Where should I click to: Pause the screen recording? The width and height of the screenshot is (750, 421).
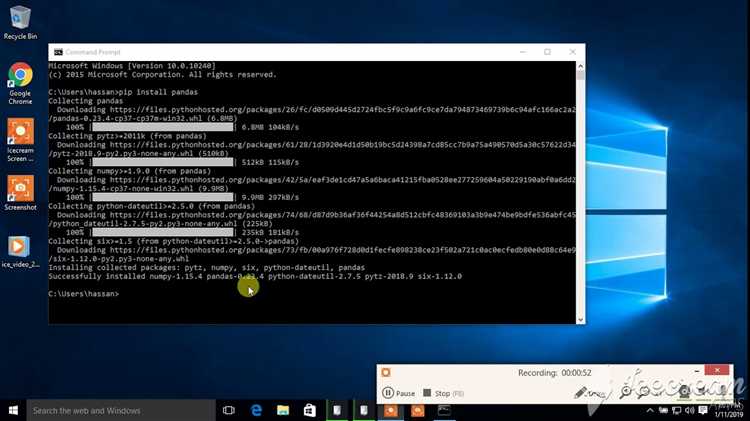tap(399, 393)
